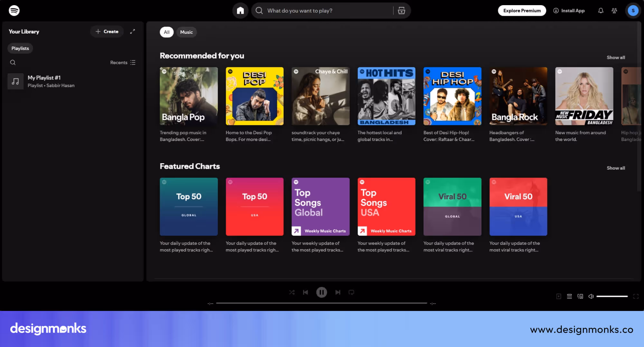Open Top Songs USA weekly chart
This screenshot has width=644, height=347.
click(x=386, y=207)
